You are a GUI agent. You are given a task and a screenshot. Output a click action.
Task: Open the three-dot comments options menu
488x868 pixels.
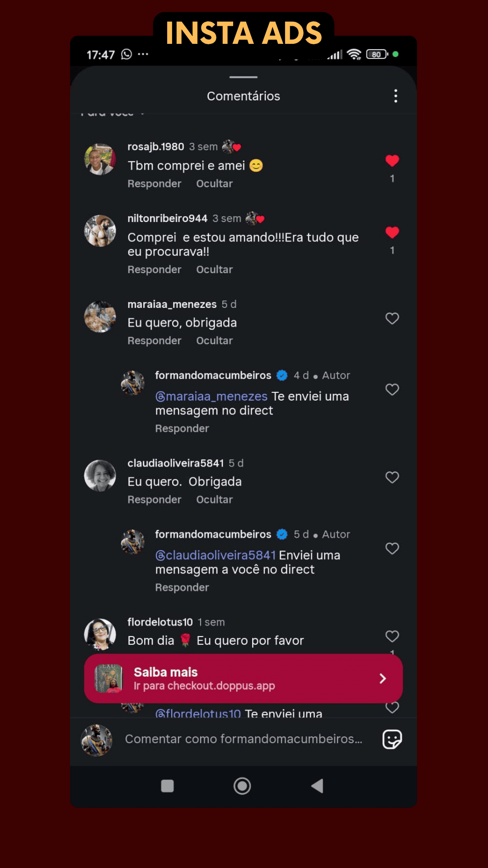coord(395,96)
